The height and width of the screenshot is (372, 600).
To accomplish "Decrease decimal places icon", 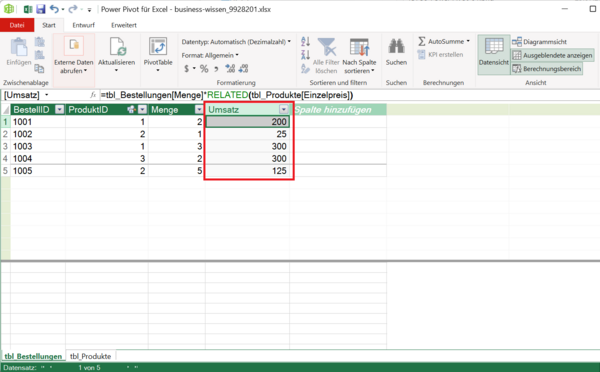I will [243, 69].
